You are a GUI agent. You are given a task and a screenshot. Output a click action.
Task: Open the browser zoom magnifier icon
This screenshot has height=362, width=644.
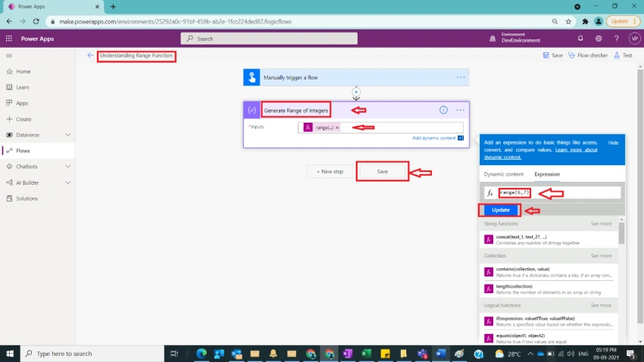(555, 21)
